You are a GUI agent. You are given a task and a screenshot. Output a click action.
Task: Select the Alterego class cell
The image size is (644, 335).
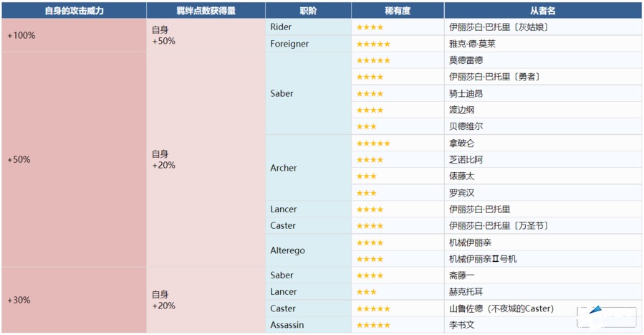[x=288, y=250]
